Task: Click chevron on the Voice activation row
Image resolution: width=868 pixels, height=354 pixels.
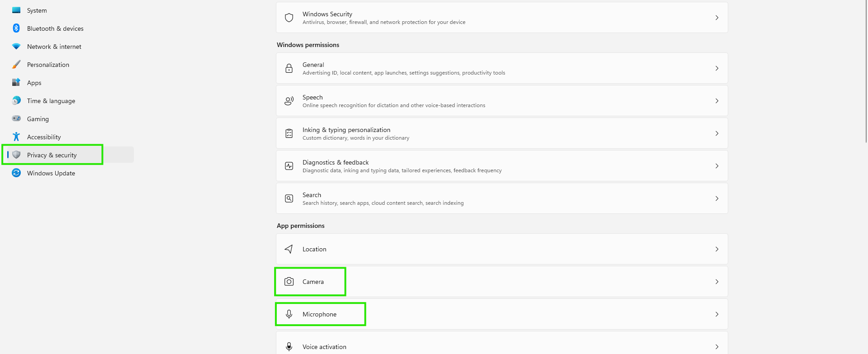Action: coord(717,347)
